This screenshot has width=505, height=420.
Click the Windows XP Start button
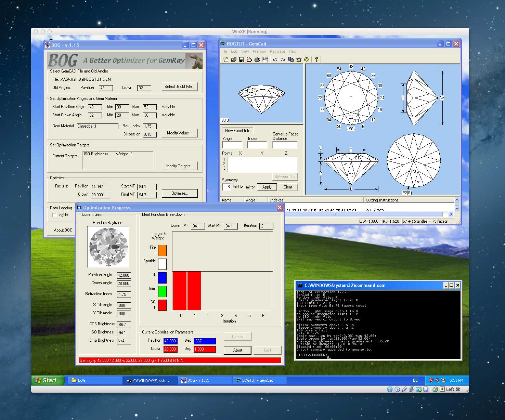click(x=48, y=380)
